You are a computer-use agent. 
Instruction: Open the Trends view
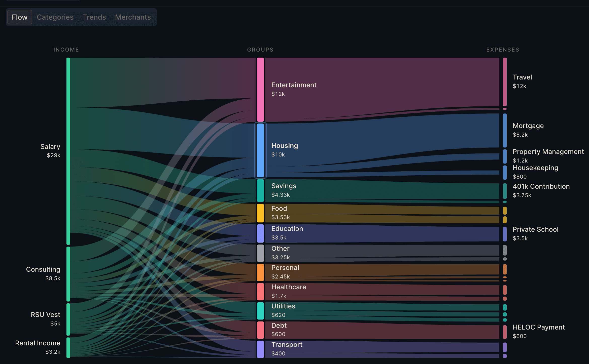(x=94, y=17)
